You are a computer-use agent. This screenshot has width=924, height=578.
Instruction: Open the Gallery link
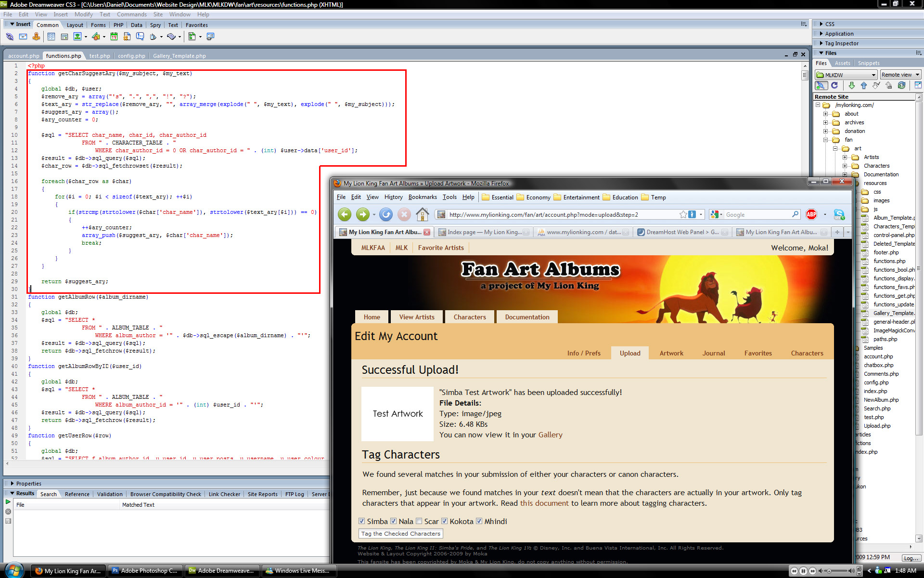pyautogui.click(x=550, y=434)
